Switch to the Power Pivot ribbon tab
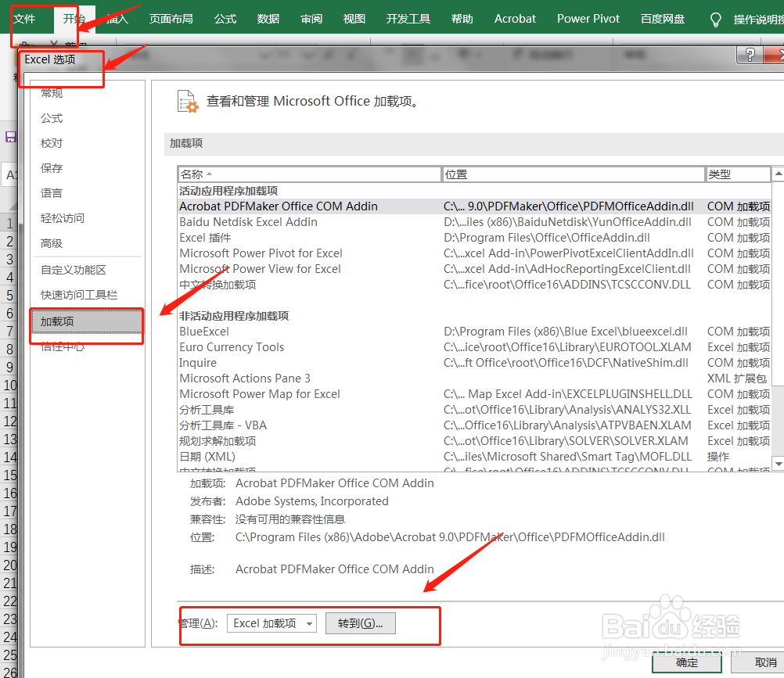 click(x=588, y=19)
